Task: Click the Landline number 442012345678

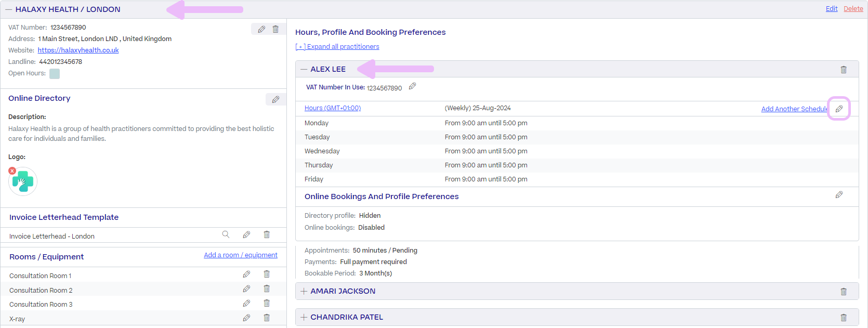Action: (61, 62)
